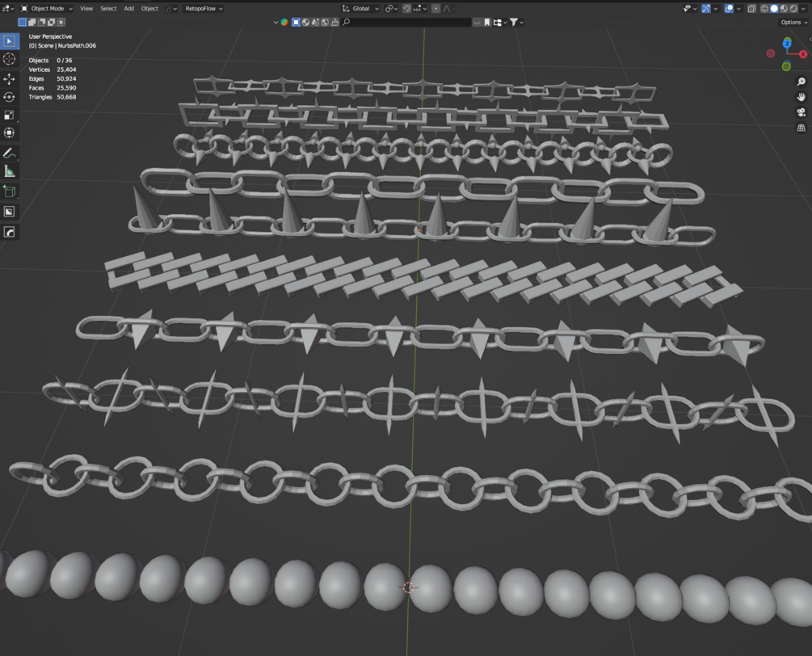The height and width of the screenshot is (656, 812).
Task: Expand the RetopoFlow dropdown menu
Action: point(204,8)
